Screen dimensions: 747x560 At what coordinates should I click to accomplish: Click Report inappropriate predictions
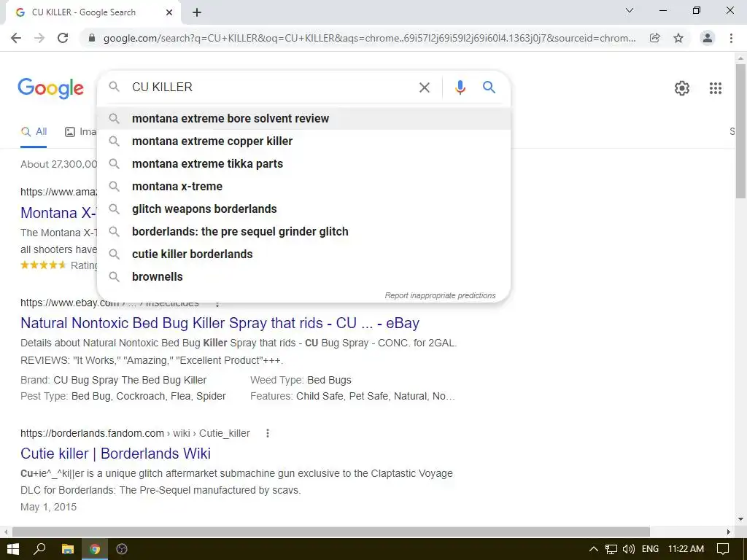(440, 295)
